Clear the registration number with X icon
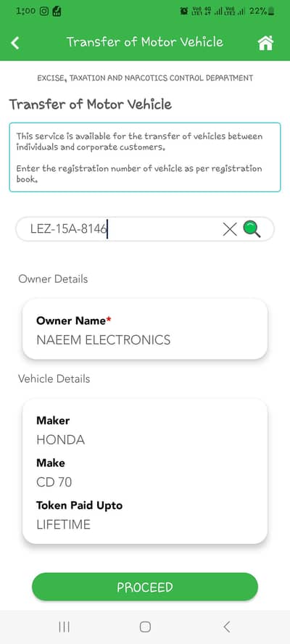Viewport: 290px width, 644px height. pos(230,229)
